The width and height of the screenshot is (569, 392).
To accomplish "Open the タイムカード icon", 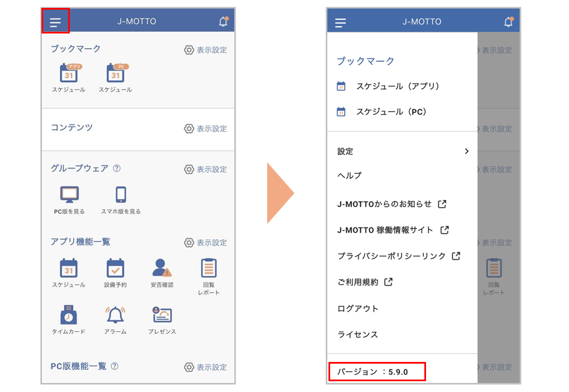I will point(69,315).
